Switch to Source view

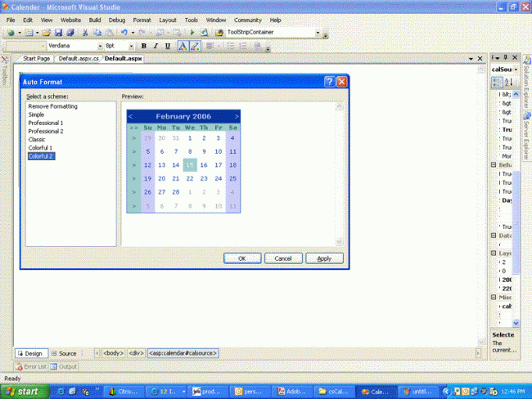coord(64,353)
